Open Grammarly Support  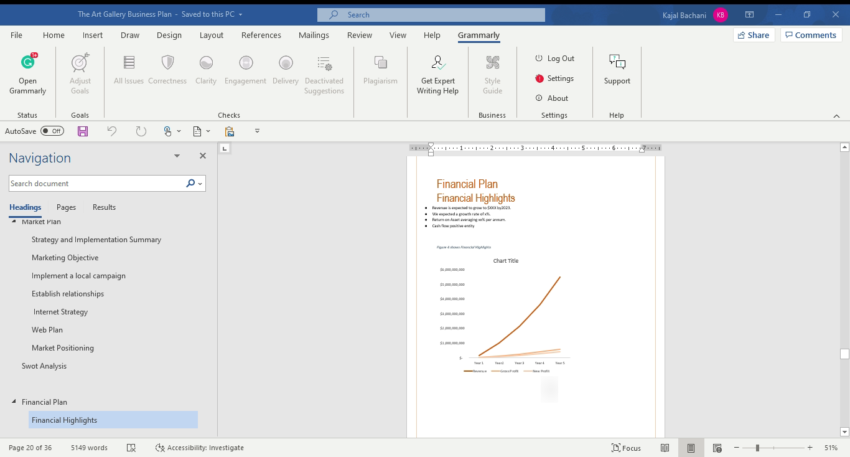(x=617, y=69)
